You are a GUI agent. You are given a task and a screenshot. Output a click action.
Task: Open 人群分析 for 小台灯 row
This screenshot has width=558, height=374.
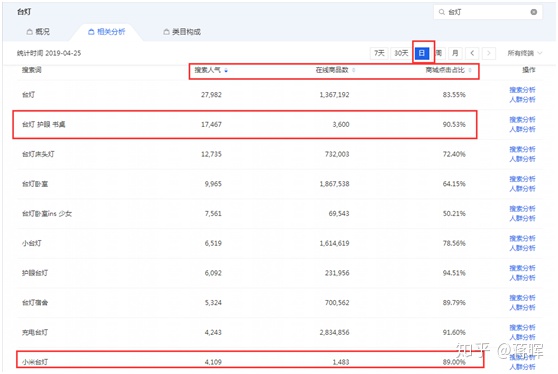[522, 248]
